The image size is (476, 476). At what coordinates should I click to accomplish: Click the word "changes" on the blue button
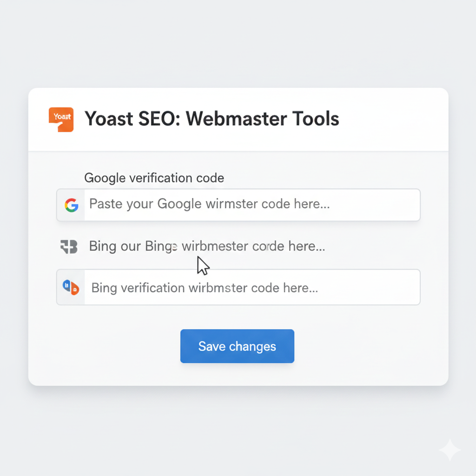click(252, 346)
